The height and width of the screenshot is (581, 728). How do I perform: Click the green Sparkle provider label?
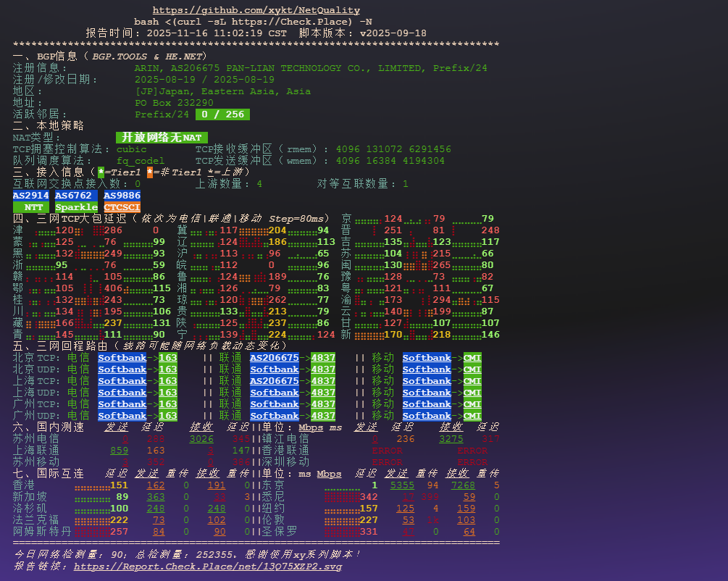tap(76, 207)
